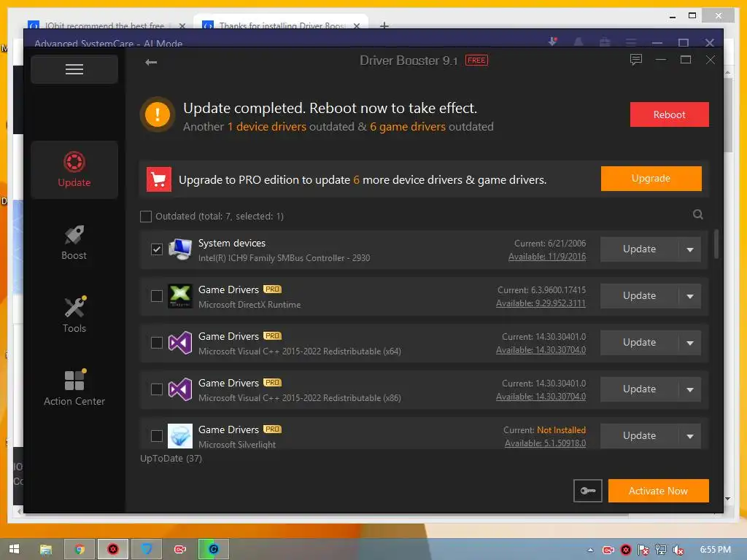747x560 pixels.
Task: Update Visual C++ Redistributable (x64)
Action: pos(639,343)
